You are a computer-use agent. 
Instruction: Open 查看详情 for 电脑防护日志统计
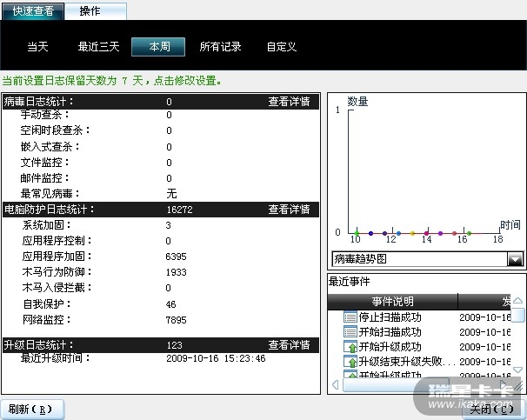[289, 210]
